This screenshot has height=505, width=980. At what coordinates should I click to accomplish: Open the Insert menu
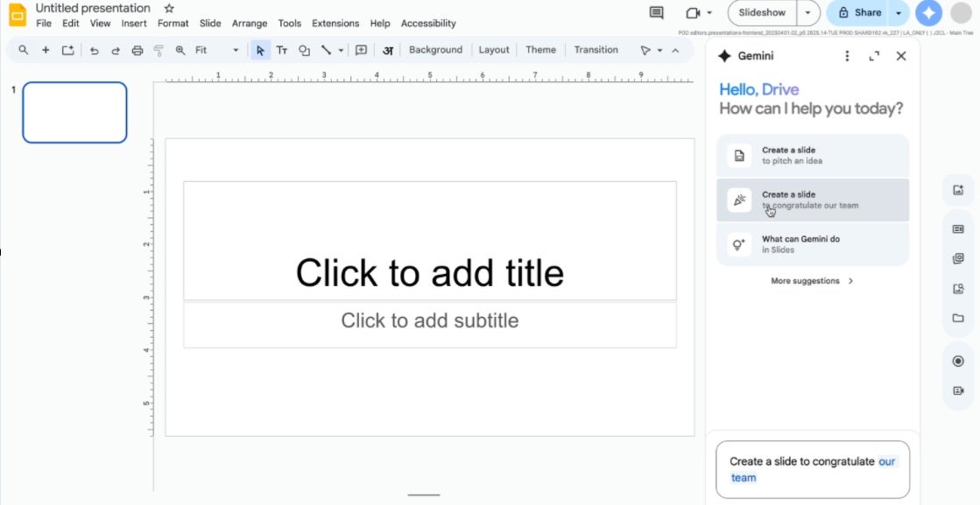(134, 24)
